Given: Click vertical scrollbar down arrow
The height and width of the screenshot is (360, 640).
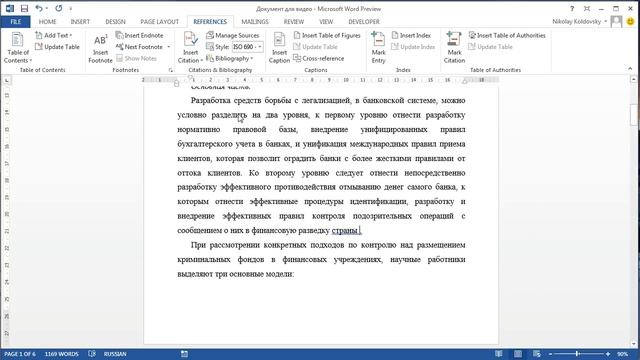Looking at the screenshot, I should (x=634, y=344).
